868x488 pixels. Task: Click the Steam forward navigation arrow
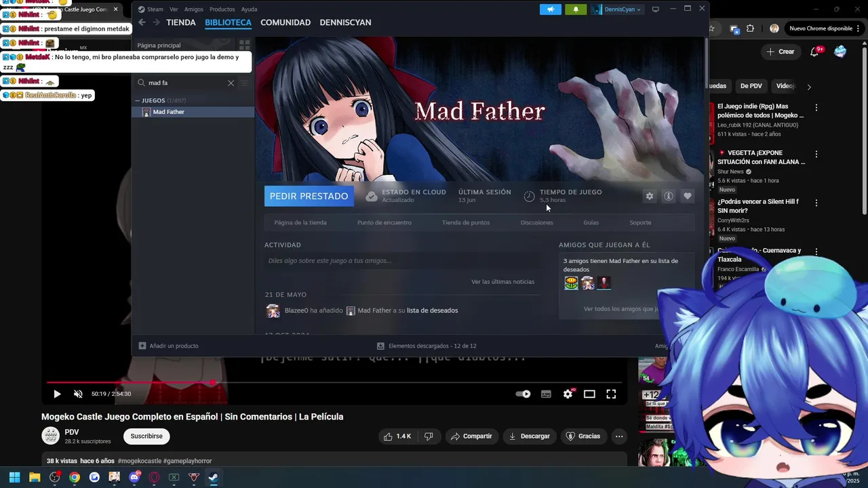click(156, 22)
